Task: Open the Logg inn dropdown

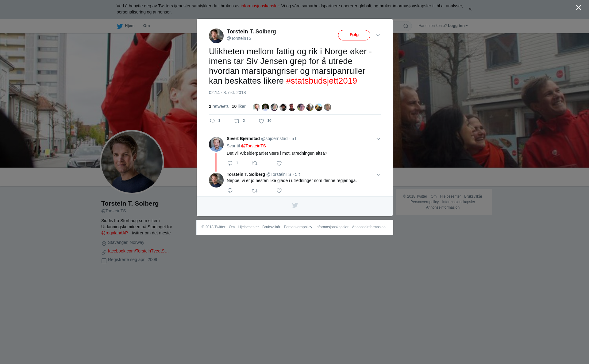Action: pyautogui.click(x=458, y=26)
